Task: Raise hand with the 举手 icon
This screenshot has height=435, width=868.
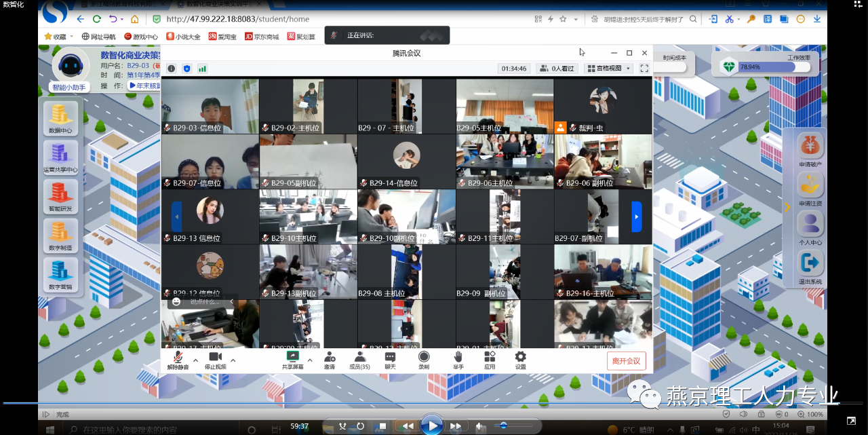Action: pyautogui.click(x=458, y=360)
